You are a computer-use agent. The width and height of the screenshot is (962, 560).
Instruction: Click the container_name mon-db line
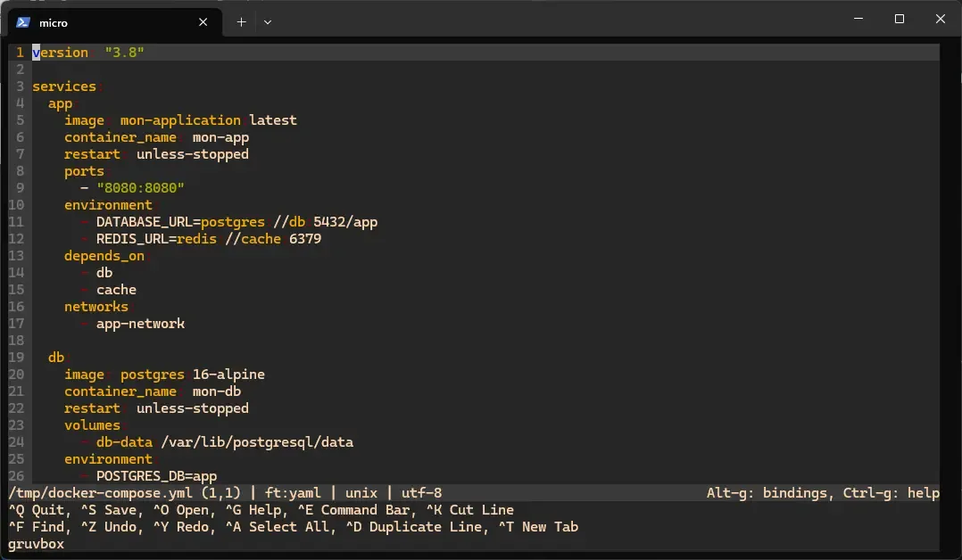[152, 391]
